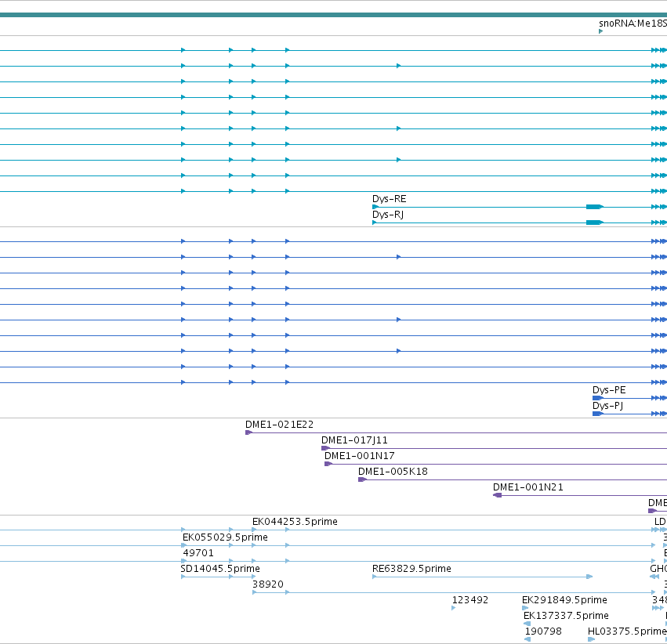The height and width of the screenshot is (644, 667).
Task: Select the HL03375.5prime EST label
Action: pyautogui.click(x=627, y=631)
